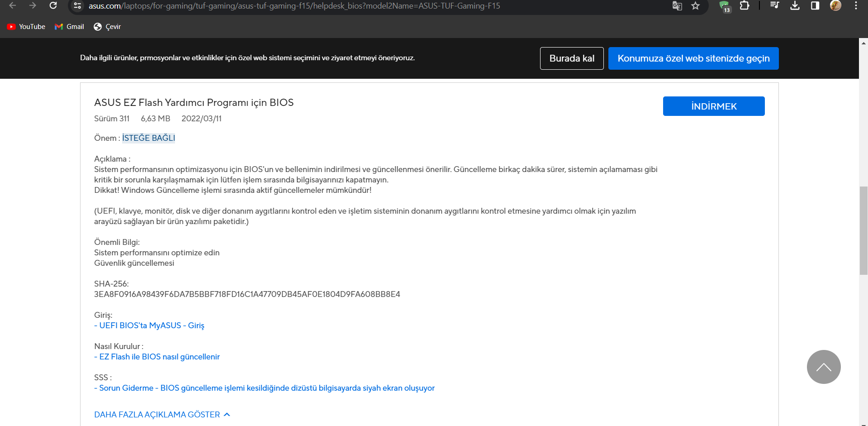
Task: Open the profile avatar menu
Action: click(835, 5)
